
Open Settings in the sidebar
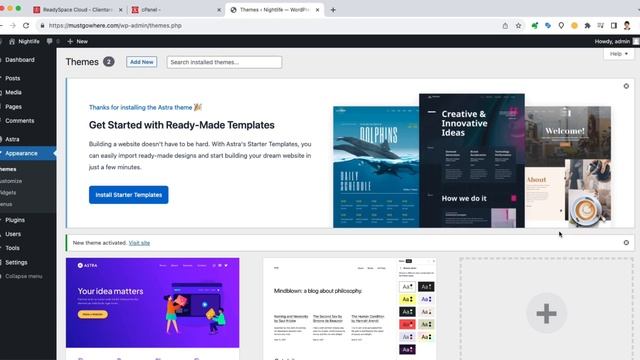pyautogui.click(x=16, y=262)
